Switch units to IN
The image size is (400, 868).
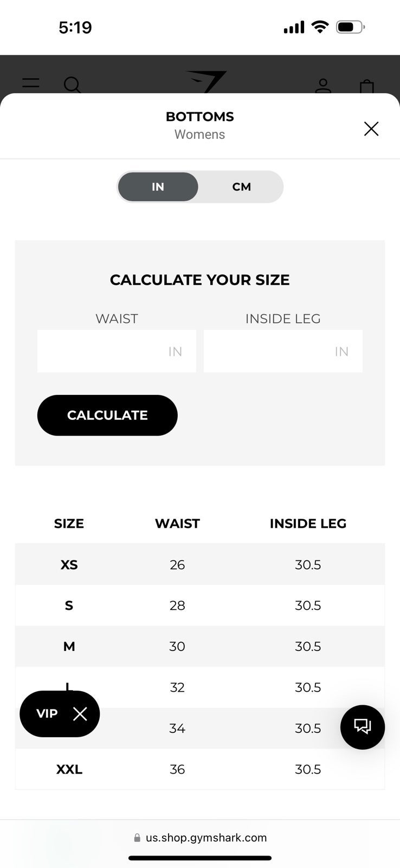click(158, 187)
